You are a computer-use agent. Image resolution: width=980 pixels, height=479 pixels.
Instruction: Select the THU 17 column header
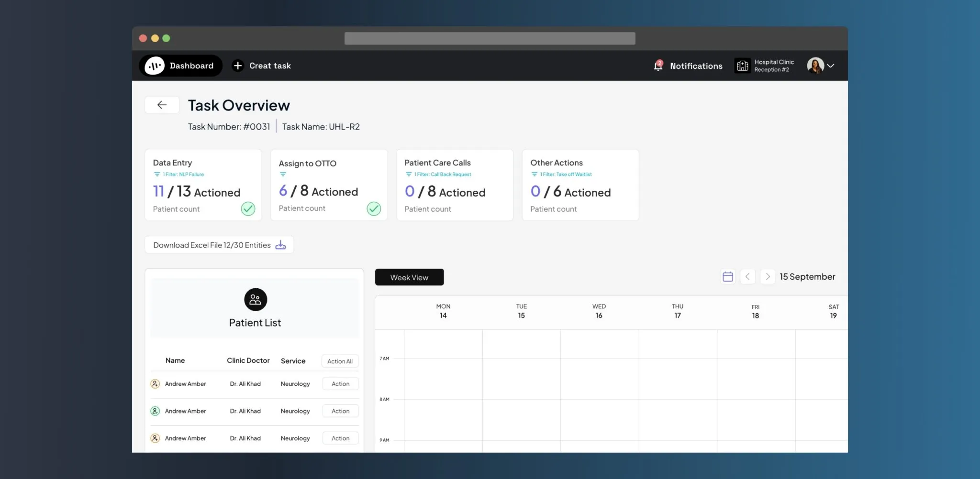(x=677, y=311)
